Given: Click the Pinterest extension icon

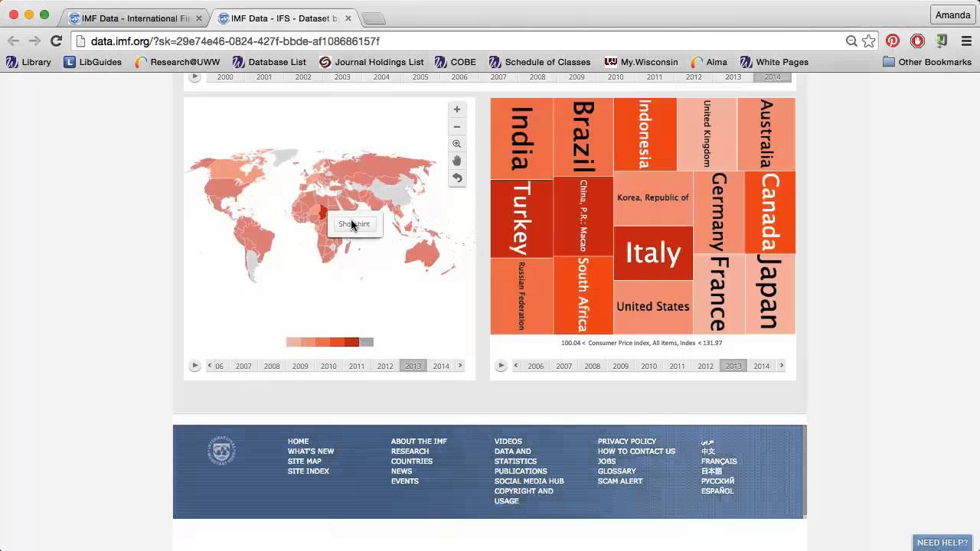Looking at the screenshot, I should (x=893, y=41).
